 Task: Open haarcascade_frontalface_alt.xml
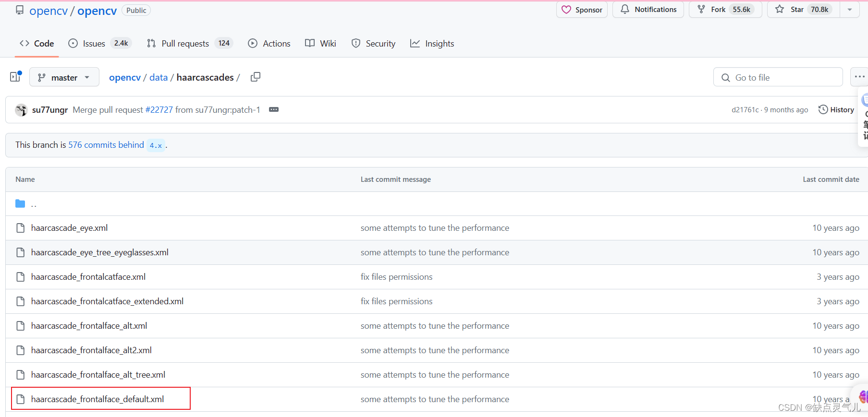coord(89,326)
